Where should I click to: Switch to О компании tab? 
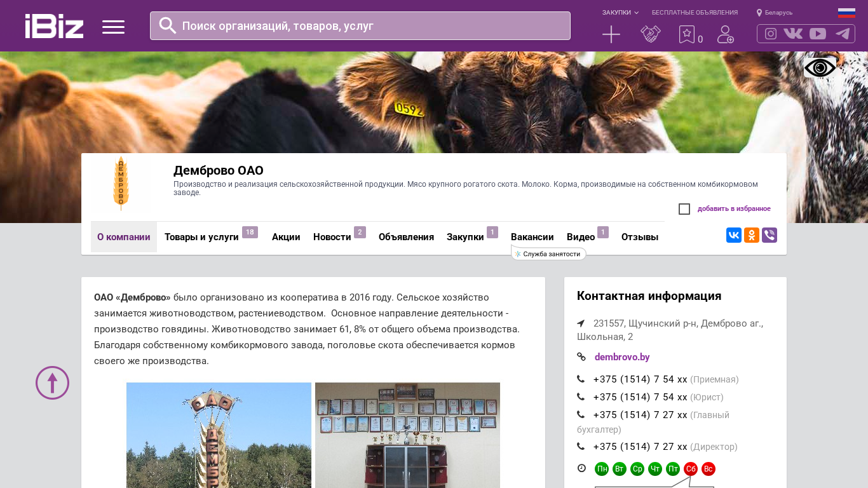(x=124, y=237)
